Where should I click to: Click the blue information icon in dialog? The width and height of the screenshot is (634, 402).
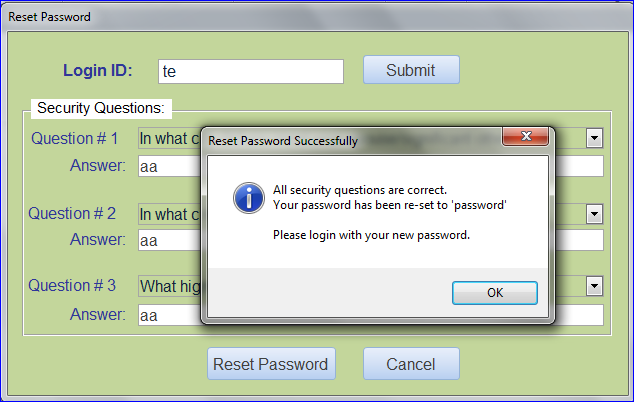249,198
